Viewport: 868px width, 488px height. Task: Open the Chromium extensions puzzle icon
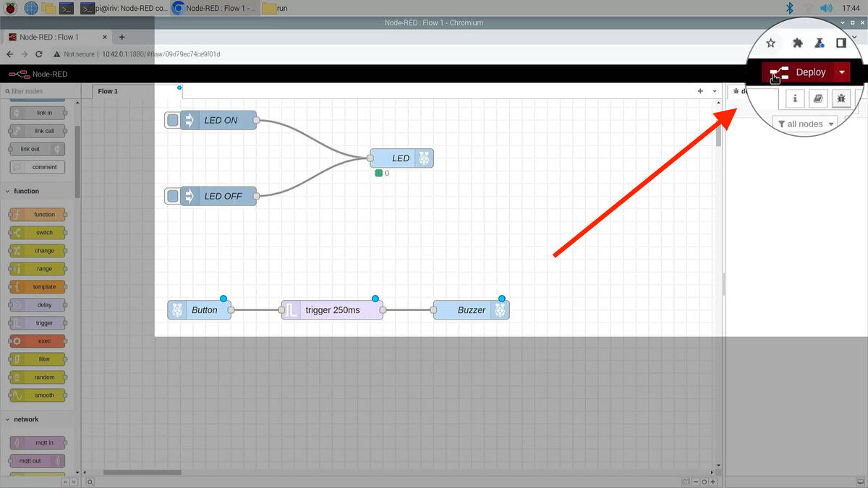coord(797,43)
